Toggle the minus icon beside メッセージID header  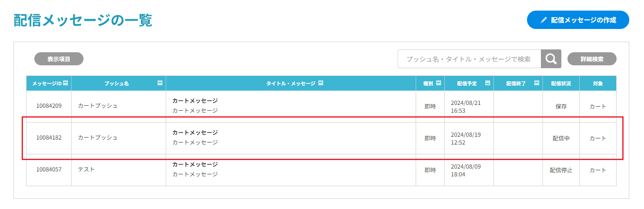[65, 83]
